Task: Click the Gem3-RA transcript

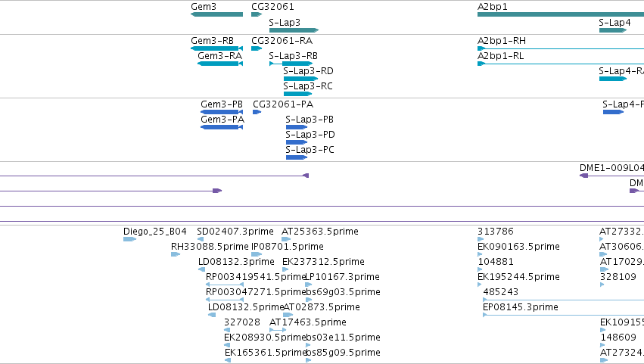Action: click(x=220, y=64)
